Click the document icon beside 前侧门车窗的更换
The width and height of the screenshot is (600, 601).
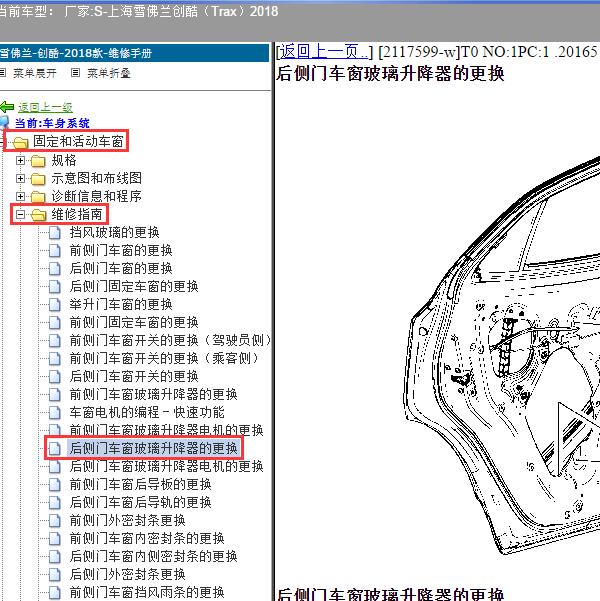tap(55, 251)
